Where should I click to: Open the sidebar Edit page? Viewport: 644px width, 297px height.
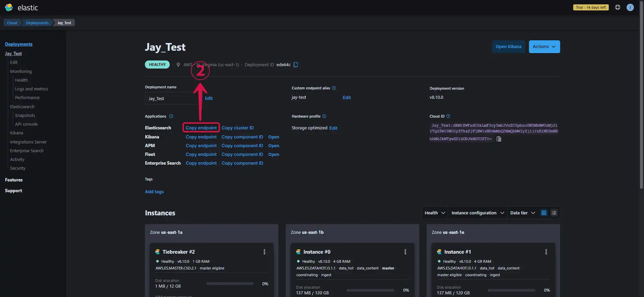[x=14, y=62]
